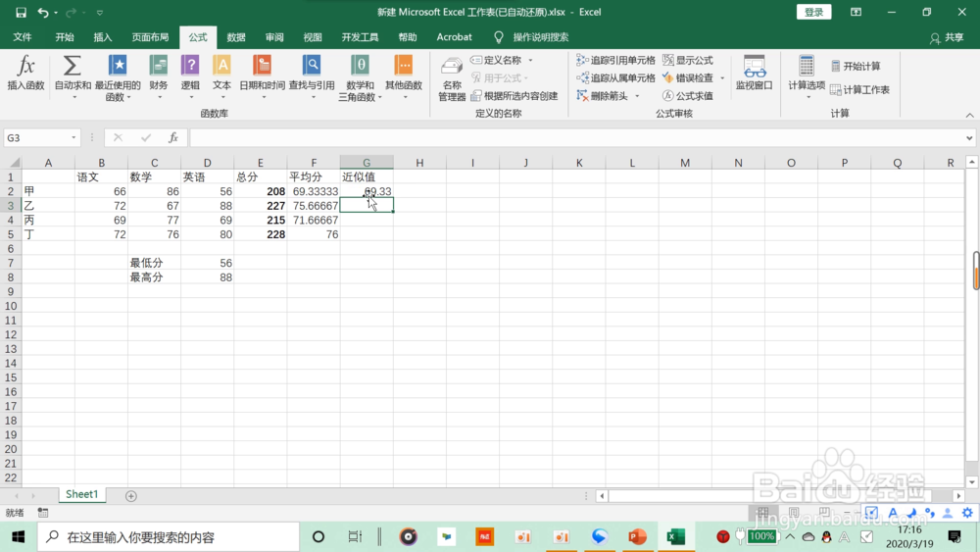Screen dimensions: 980x552
Task: Expand the Define Name dropdown arrow
Action: pyautogui.click(x=530, y=60)
